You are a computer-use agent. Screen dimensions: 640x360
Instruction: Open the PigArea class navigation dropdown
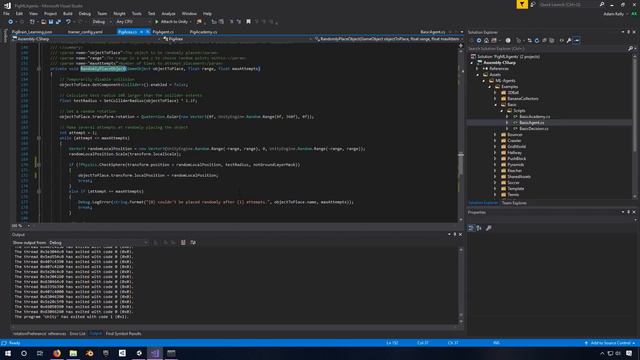pyautogui.click(x=237, y=39)
